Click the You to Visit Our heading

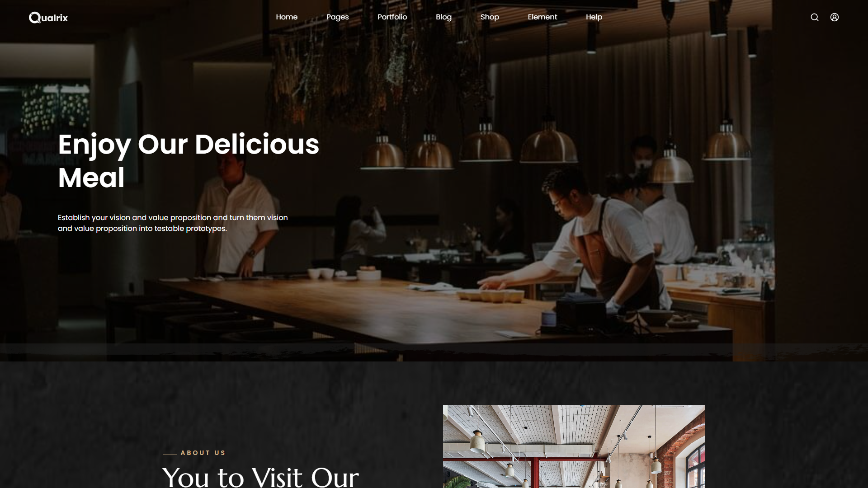tap(260, 477)
